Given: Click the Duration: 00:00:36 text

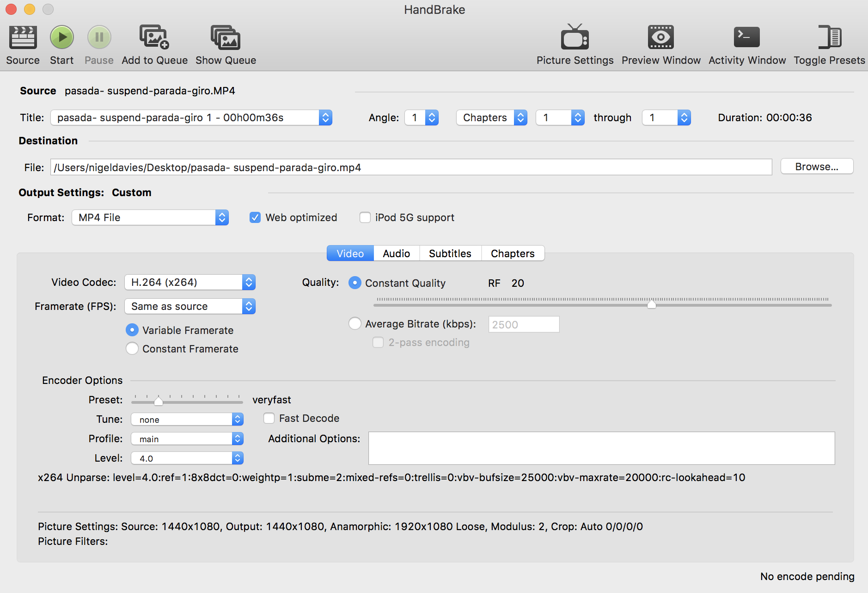Looking at the screenshot, I should (765, 117).
